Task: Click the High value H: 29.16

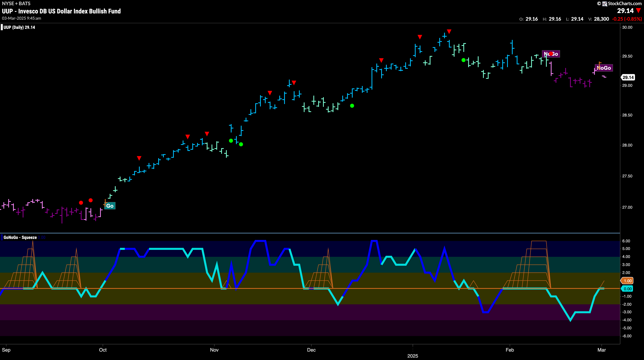Action: click(552, 19)
